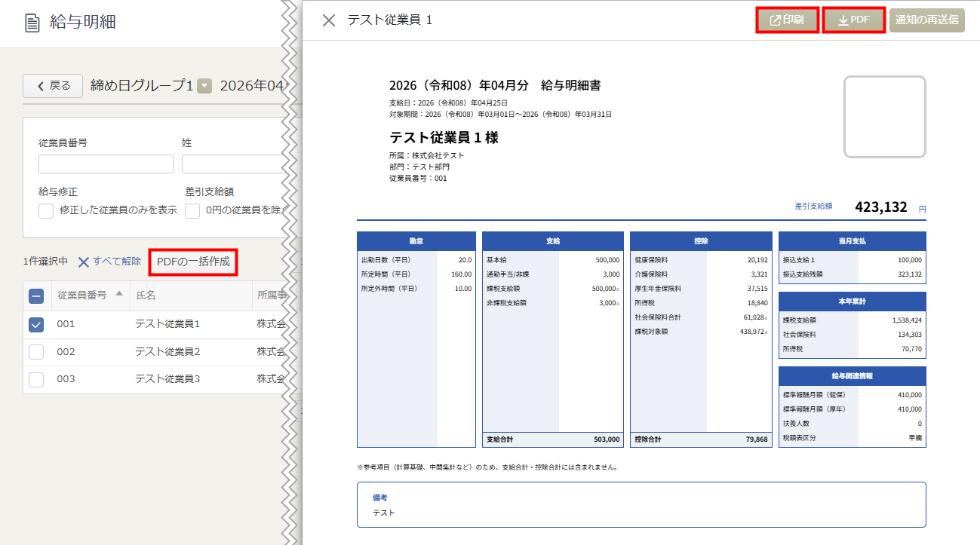Check the checkbox for employee 002
The width and height of the screenshot is (980, 545).
pos(36,352)
